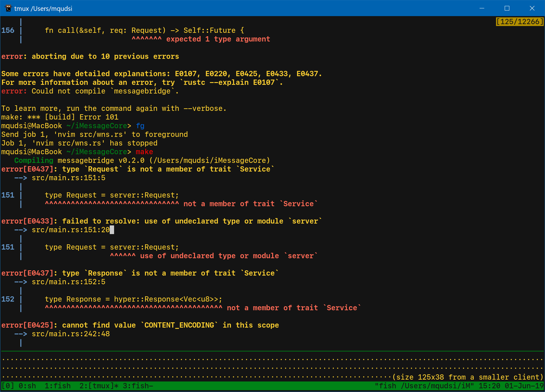Click the path src/main.rs:152:5

[69, 282]
